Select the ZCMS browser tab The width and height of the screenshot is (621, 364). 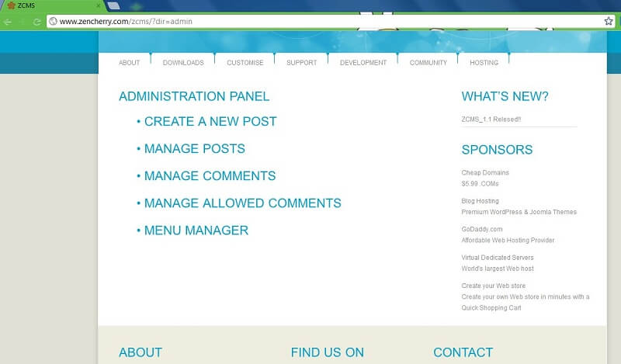tap(51, 5)
